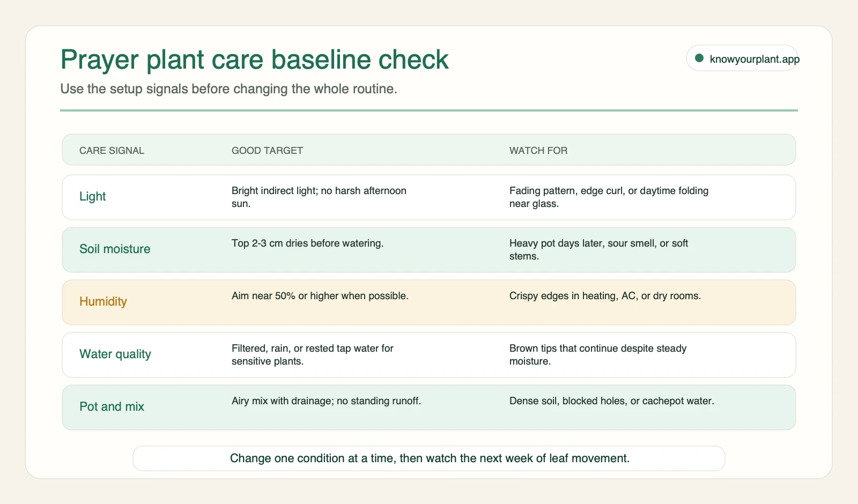Click 'Airy mix with drainage' target text

coord(326,401)
